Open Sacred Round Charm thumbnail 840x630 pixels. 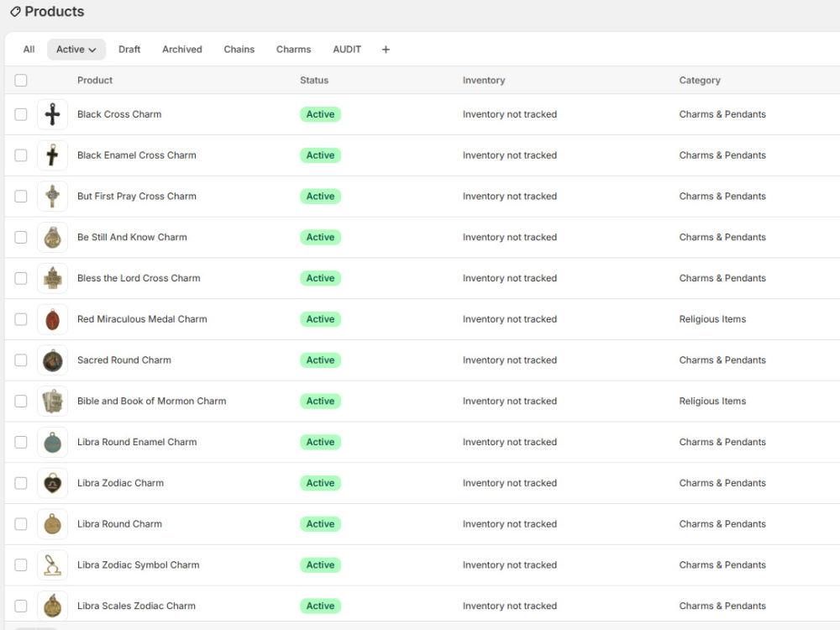[x=52, y=360]
